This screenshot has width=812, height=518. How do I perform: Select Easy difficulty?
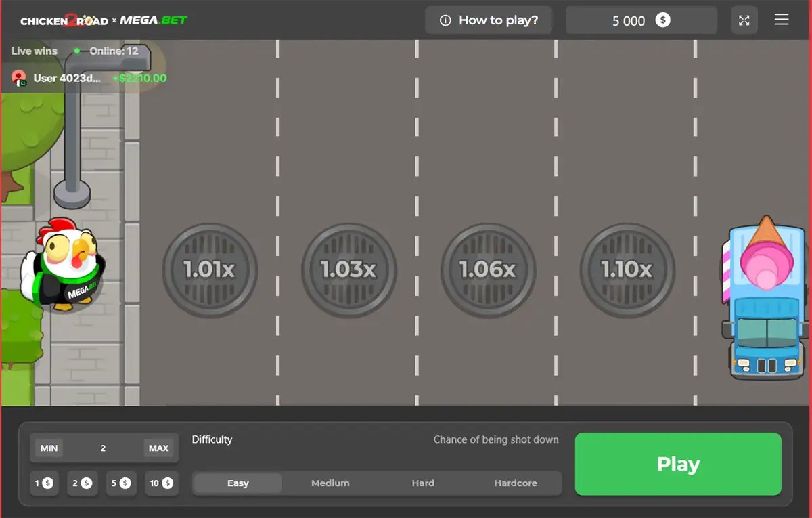tap(238, 483)
